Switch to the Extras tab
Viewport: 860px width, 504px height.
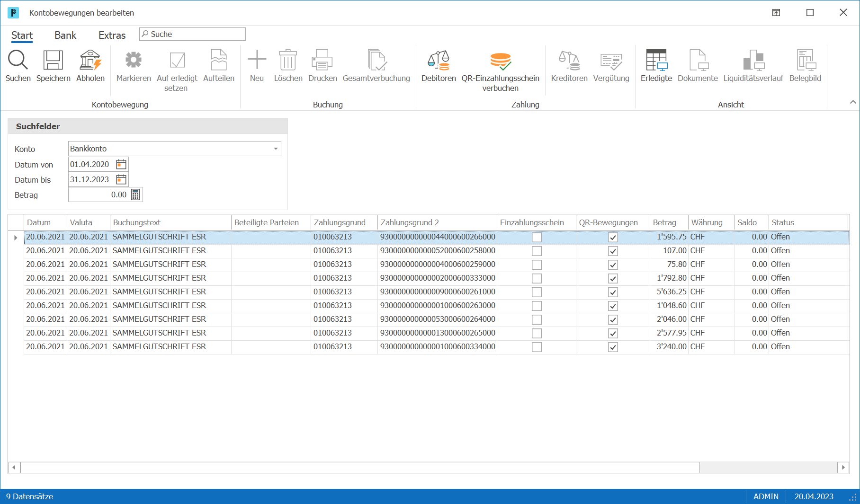[x=112, y=35]
